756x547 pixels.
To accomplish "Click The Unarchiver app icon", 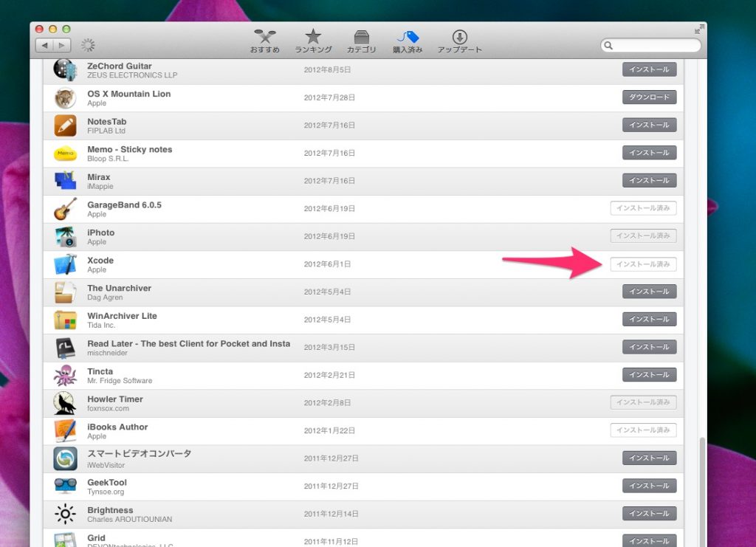I will (x=65, y=292).
